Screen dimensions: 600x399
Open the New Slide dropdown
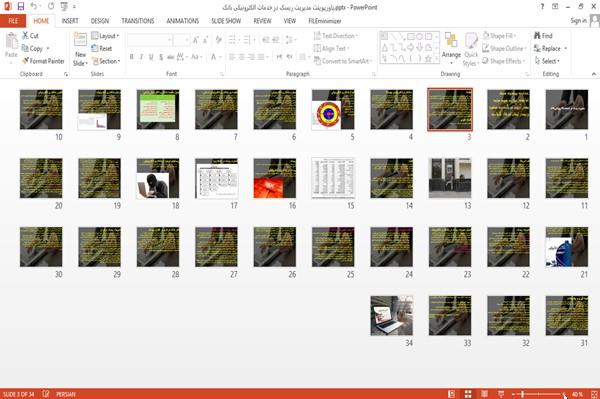pos(80,60)
